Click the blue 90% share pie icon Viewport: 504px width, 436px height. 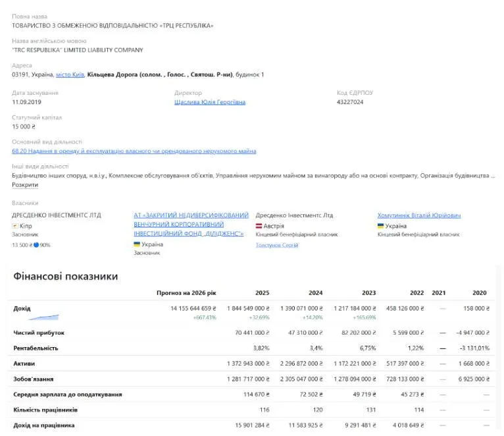tap(36, 245)
